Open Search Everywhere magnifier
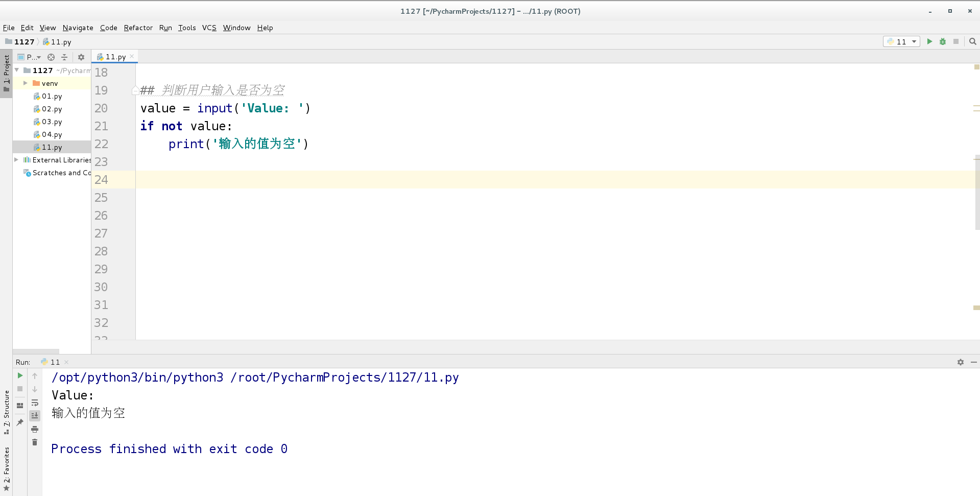Screen dimensions: 980x496 point(973,41)
